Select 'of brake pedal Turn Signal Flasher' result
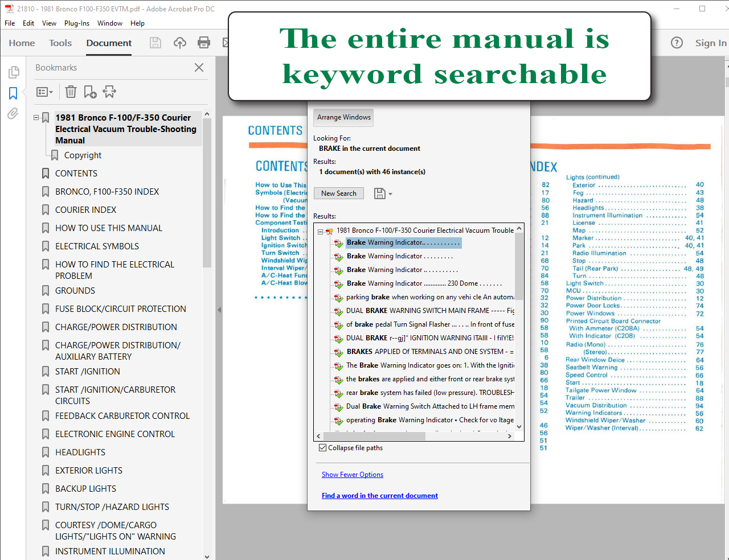 (430, 324)
